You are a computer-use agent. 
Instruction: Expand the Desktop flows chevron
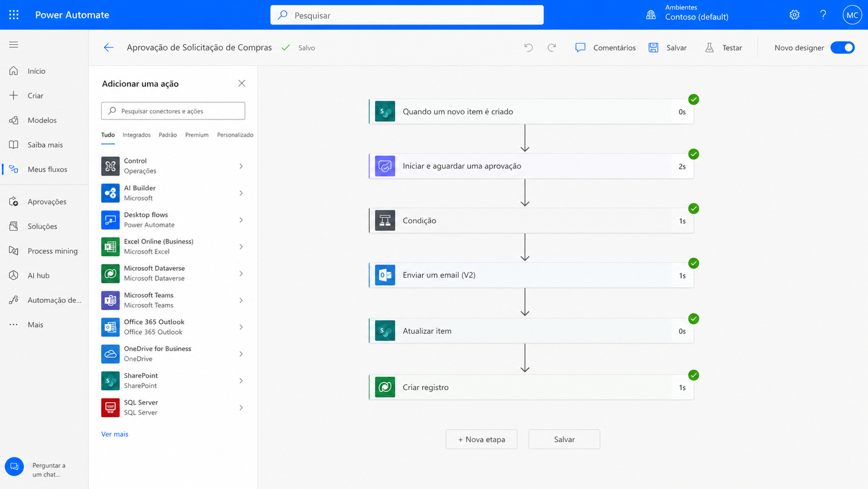tap(241, 220)
